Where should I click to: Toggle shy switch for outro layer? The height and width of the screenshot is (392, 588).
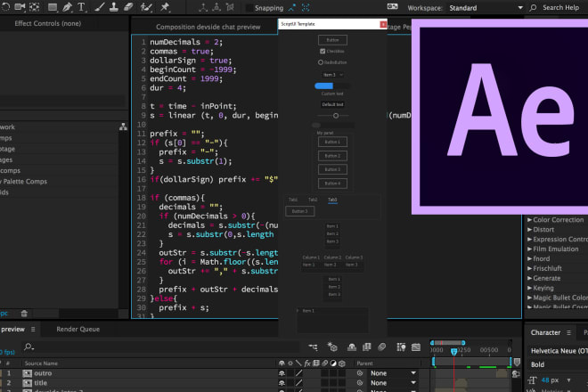tap(282, 373)
